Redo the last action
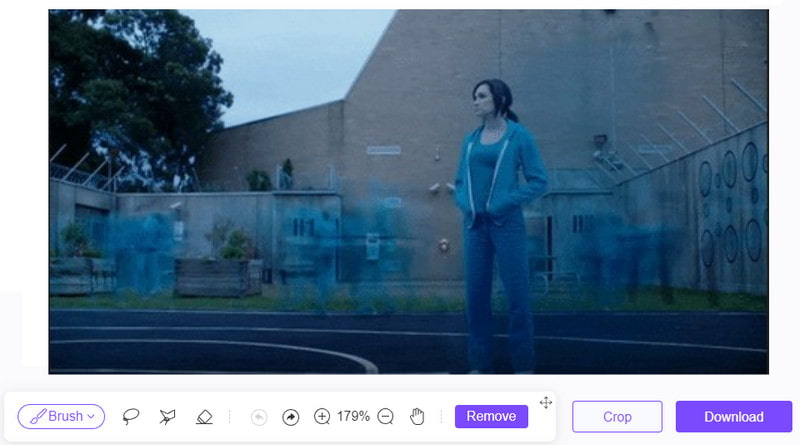Viewport: 800px width, 445px height. tap(291, 417)
